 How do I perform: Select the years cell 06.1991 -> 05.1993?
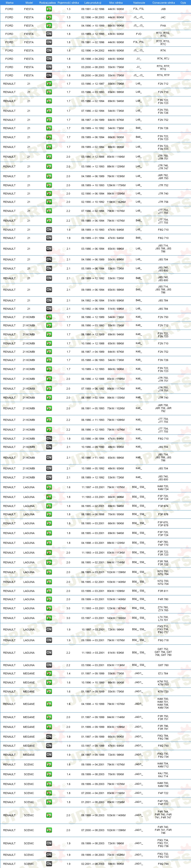93,408
